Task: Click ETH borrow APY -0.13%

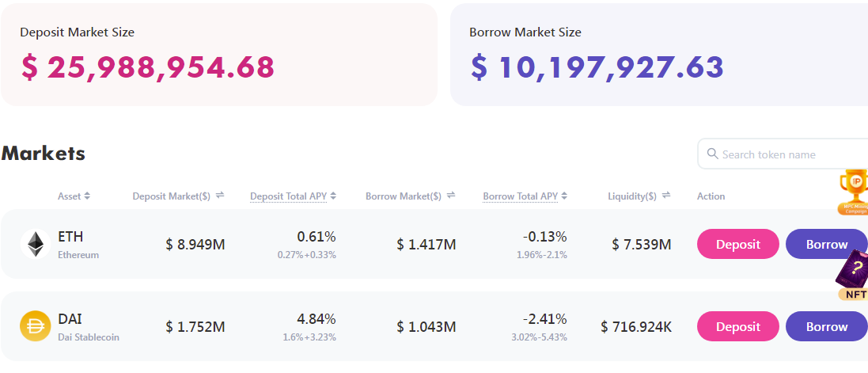Action: pyautogui.click(x=544, y=237)
